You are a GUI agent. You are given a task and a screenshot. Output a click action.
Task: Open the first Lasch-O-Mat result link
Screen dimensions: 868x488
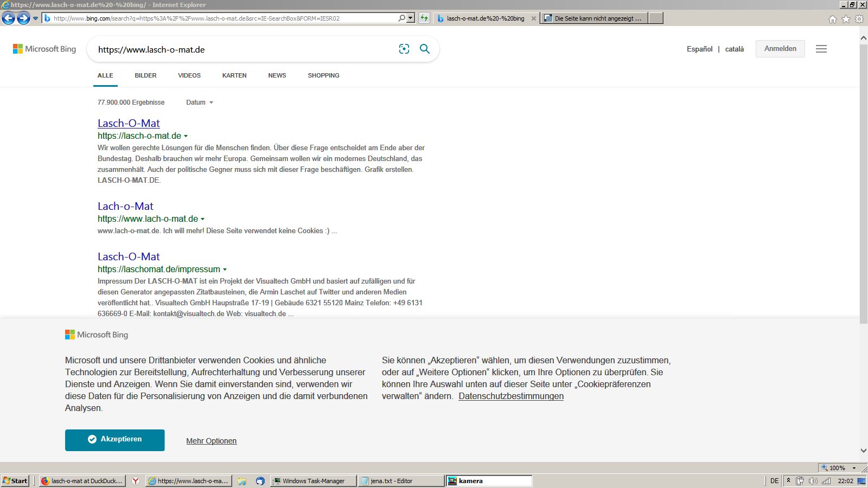point(129,123)
